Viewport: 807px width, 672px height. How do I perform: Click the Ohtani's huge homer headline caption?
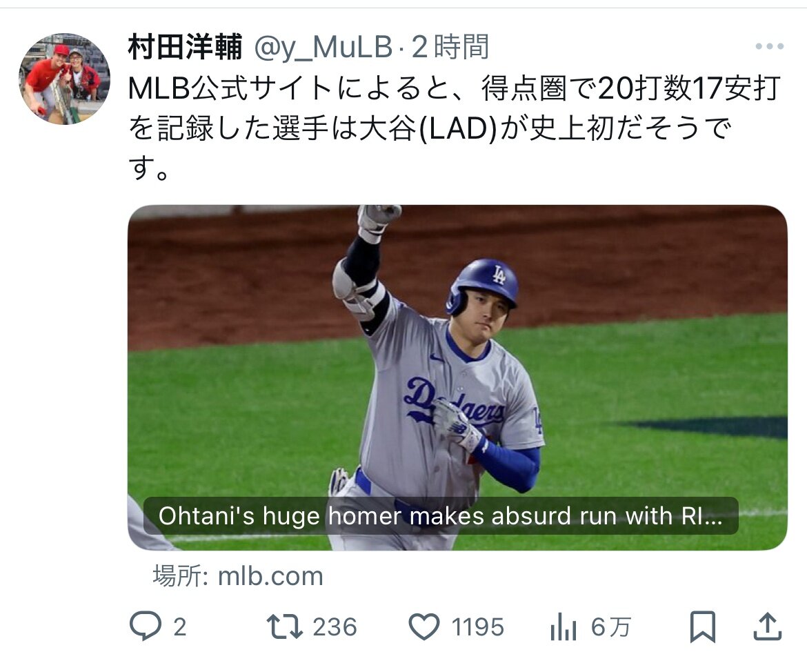(x=441, y=516)
